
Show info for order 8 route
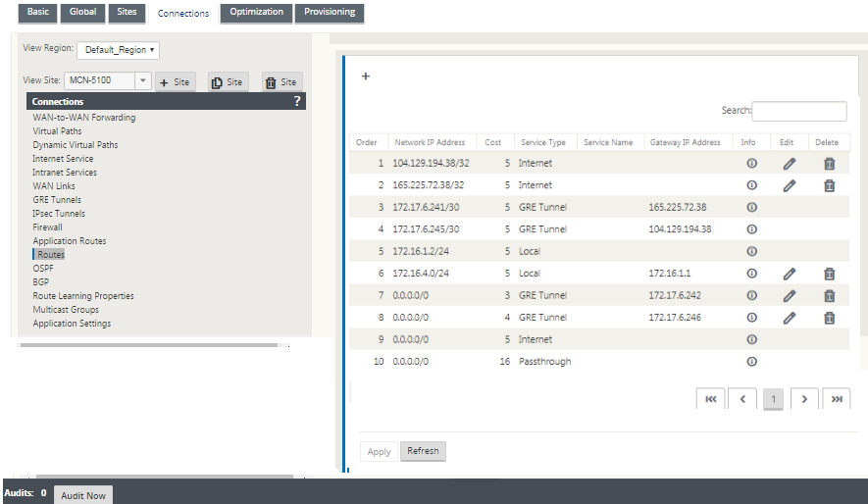coord(751,318)
